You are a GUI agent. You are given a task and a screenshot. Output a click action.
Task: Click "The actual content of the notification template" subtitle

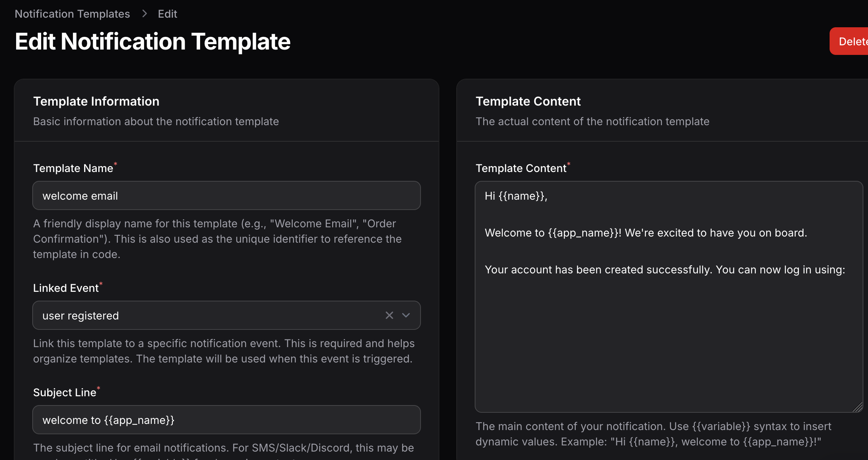tap(592, 121)
